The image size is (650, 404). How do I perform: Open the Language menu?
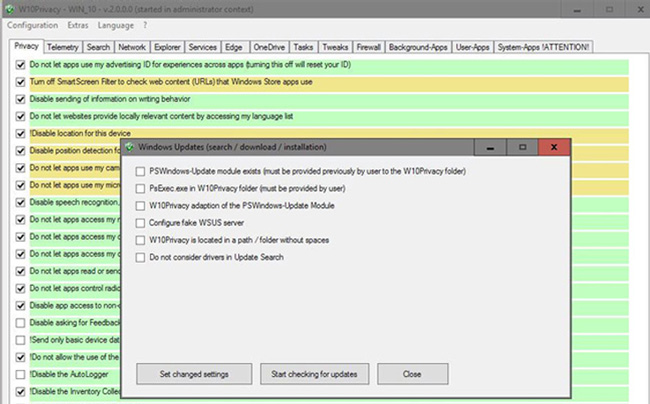coord(116,25)
